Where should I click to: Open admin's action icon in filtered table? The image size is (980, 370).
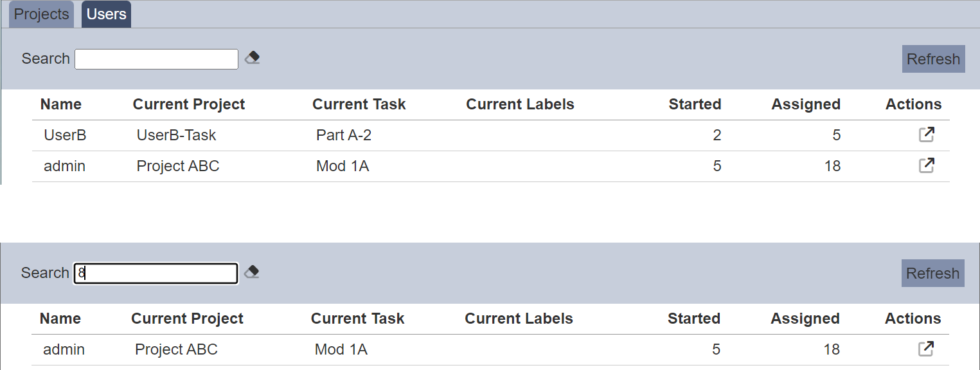click(x=925, y=349)
